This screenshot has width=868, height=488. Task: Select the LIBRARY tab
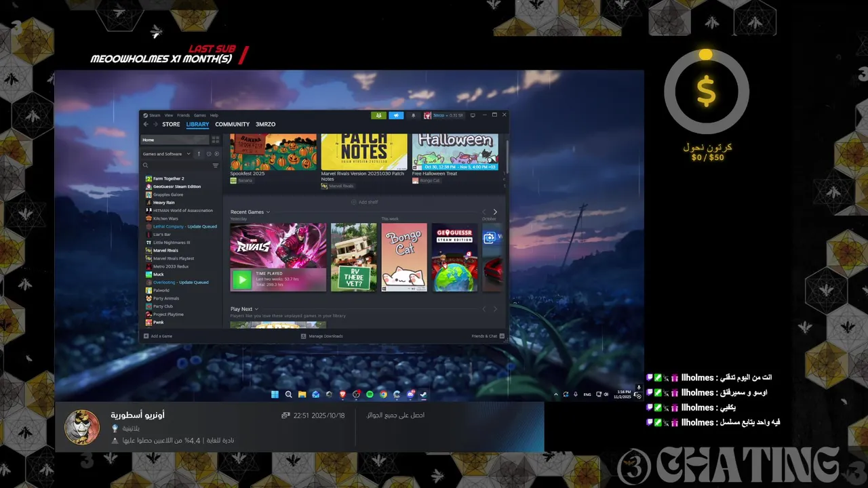click(197, 125)
